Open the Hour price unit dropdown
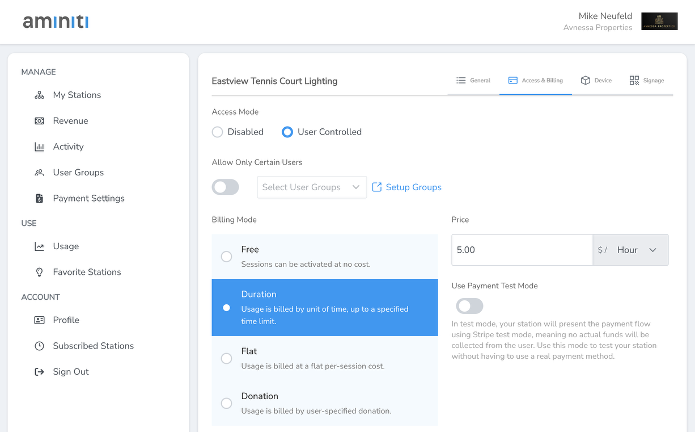 point(631,250)
